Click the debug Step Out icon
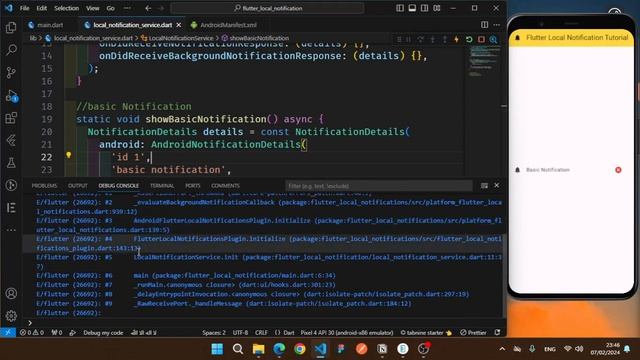640x360 pixels. pyautogui.click(x=444, y=39)
